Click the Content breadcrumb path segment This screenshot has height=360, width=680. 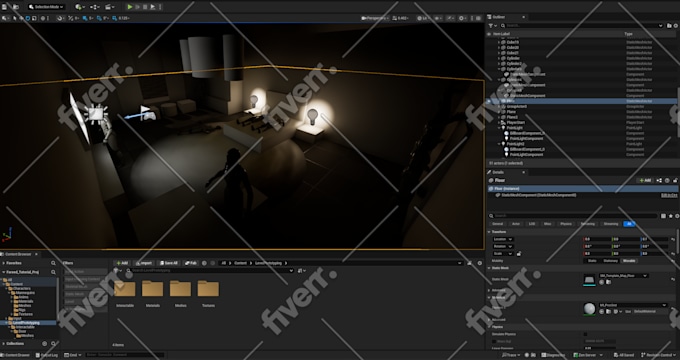pyautogui.click(x=240, y=263)
